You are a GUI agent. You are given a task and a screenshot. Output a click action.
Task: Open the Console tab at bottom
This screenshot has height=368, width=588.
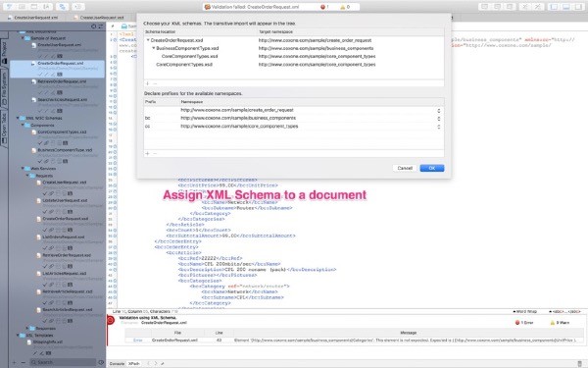117,363
